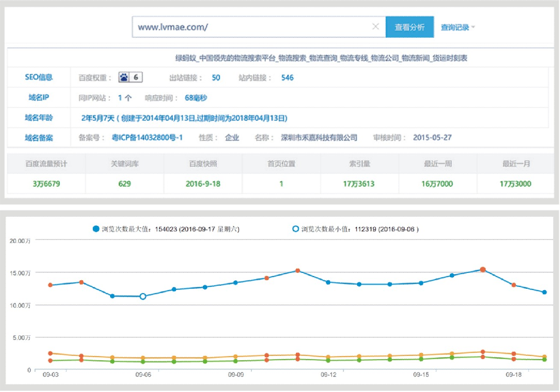Click the 最近一月 column header
The height and width of the screenshot is (392, 560).
[516, 164]
